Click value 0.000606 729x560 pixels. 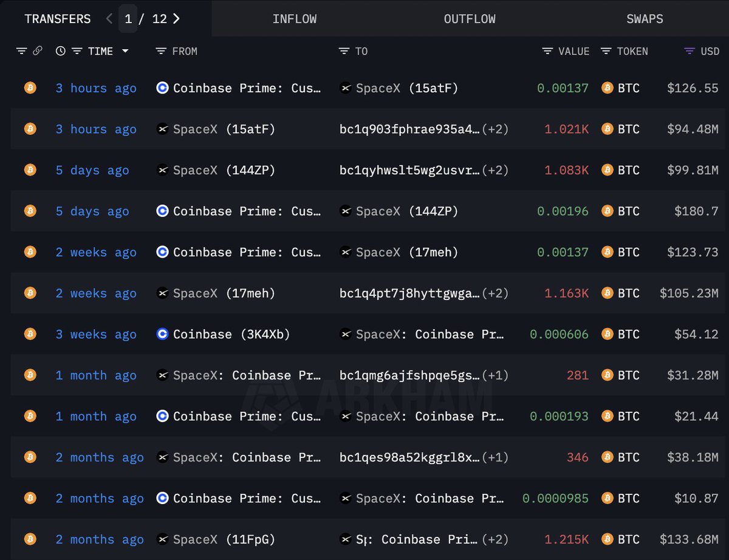[559, 334]
